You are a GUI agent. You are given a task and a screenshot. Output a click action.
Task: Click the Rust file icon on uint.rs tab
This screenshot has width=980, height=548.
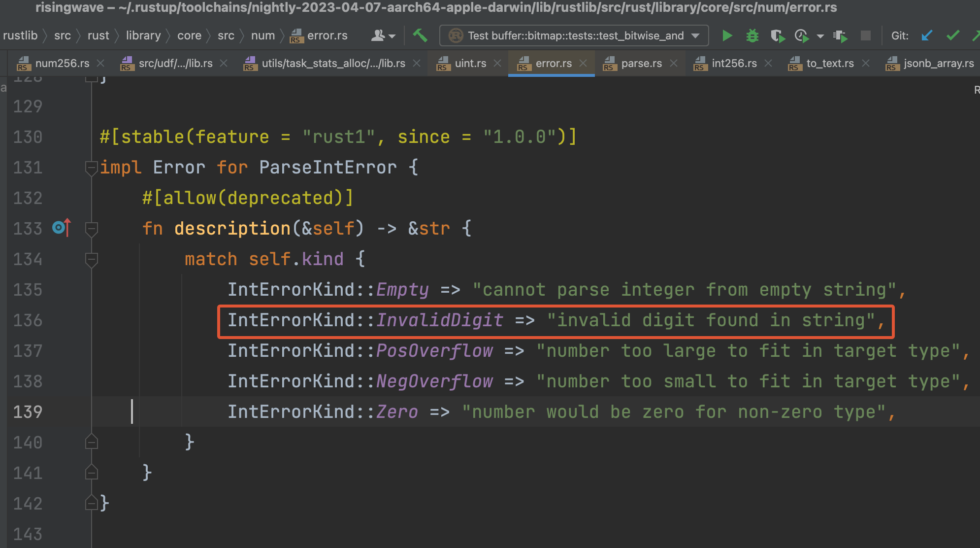(443, 63)
